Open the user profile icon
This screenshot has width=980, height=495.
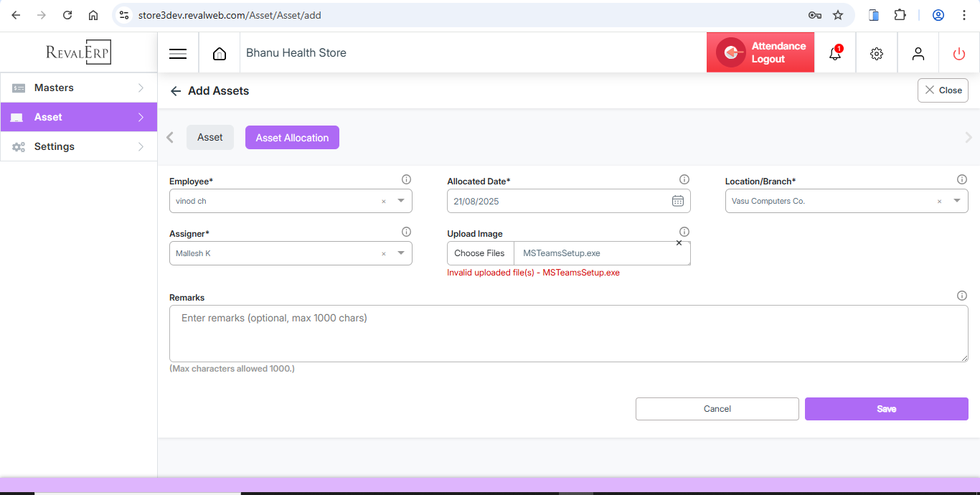click(918, 54)
